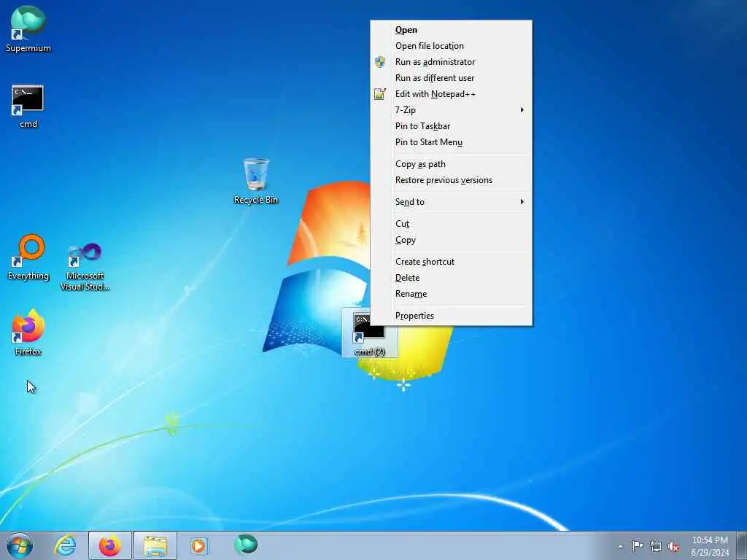Choose Cut in the context menu

coord(451,224)
